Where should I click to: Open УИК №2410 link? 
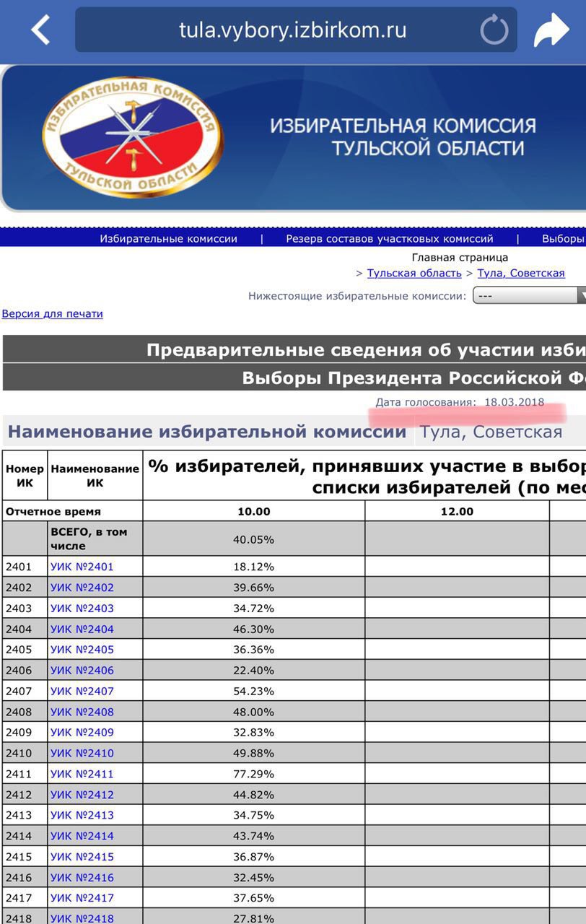[x=82, y=753]
